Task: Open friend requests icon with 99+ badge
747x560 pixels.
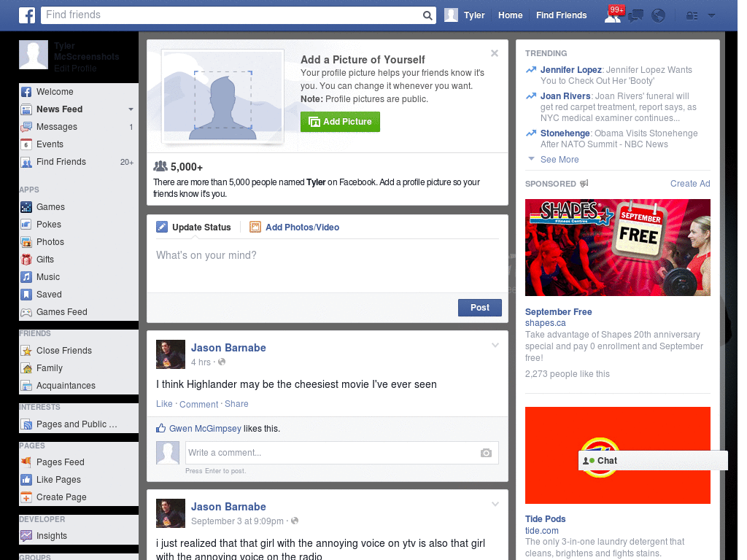Action: pos(614,15)
